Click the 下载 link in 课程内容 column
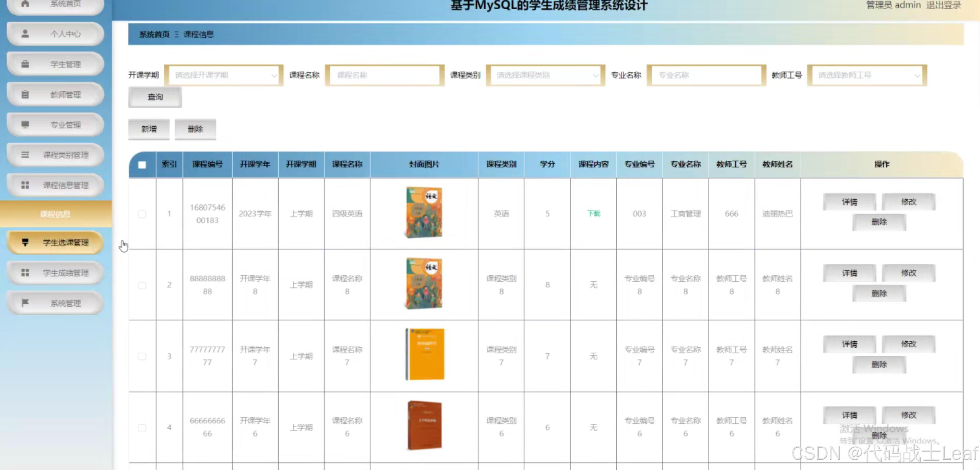 tap(593, 214)
